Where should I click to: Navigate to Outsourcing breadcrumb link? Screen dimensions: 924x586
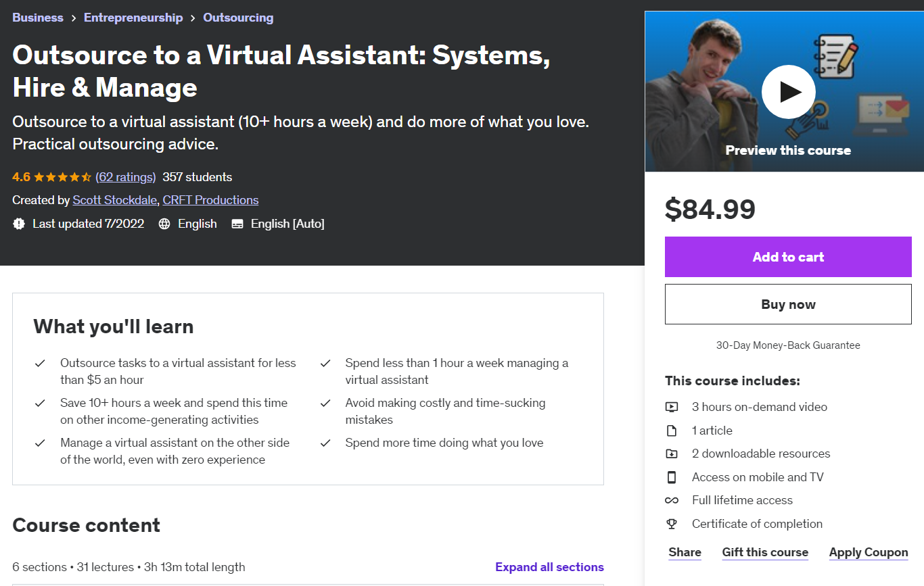[x=238, y=18]
